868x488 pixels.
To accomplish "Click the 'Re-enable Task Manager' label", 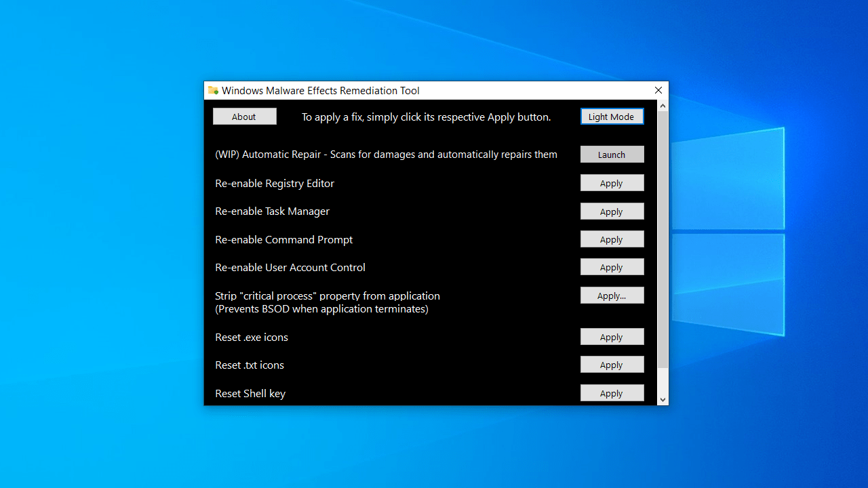I will [273, 211].
